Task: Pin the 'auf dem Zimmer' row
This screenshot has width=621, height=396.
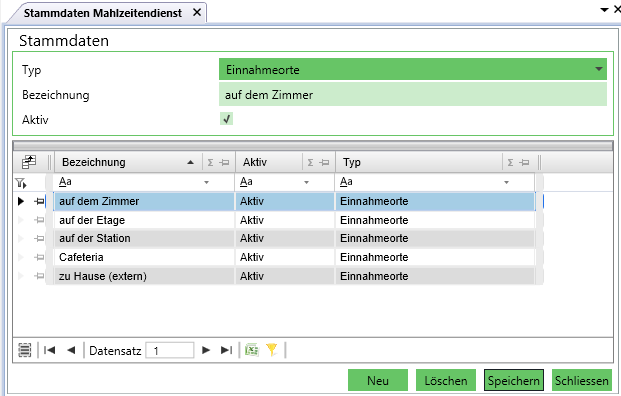Action: click(x=39, y=202)
